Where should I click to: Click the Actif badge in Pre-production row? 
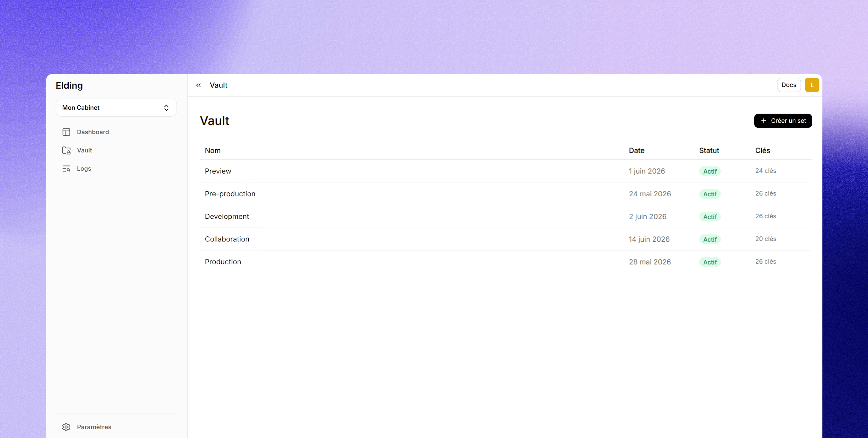(x=710, y=194)
